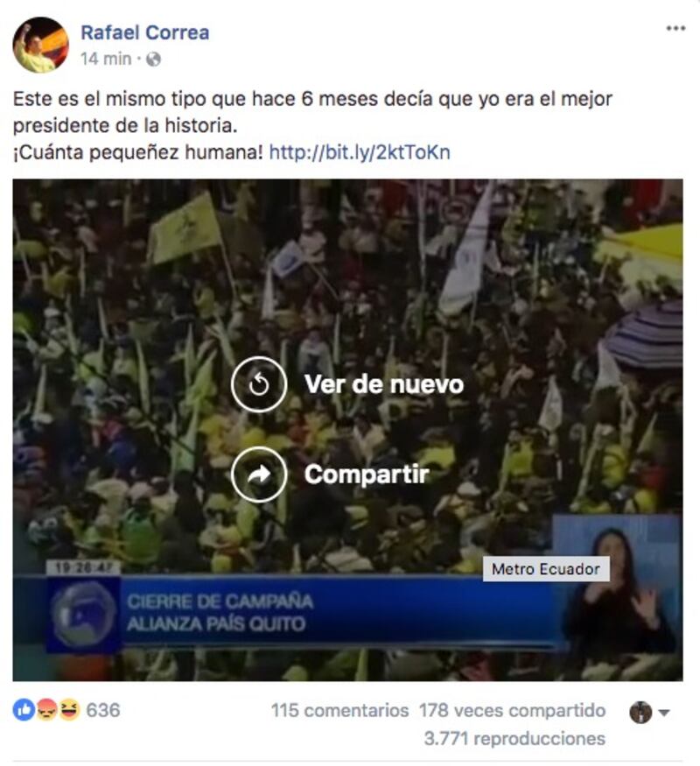
Task: Open the 636 reactions count
Action: [103, 710]
